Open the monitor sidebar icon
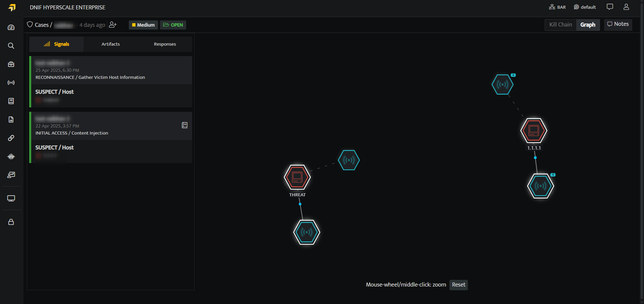 tap(11, 198)
